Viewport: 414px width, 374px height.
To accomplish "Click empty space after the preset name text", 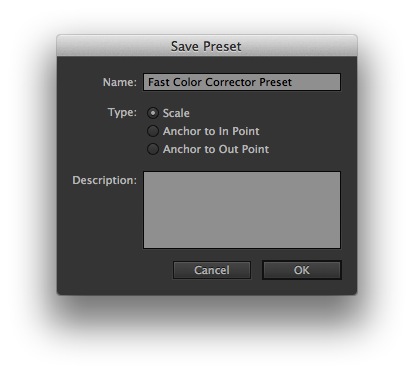I will pos(316,82).
